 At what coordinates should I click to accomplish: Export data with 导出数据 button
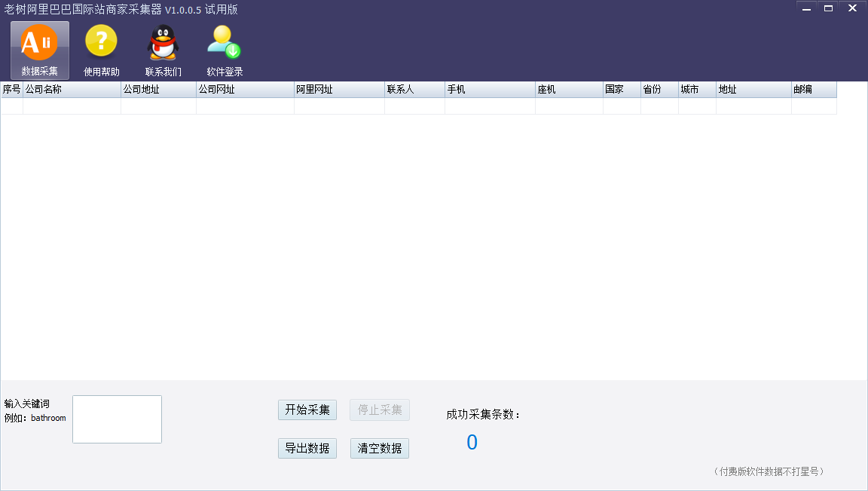(307, 448)
